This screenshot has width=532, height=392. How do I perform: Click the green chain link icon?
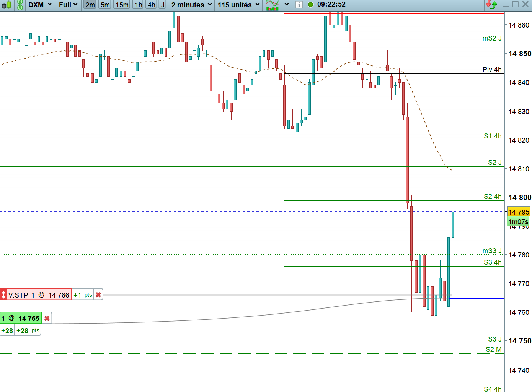click(x=20, y=5)
